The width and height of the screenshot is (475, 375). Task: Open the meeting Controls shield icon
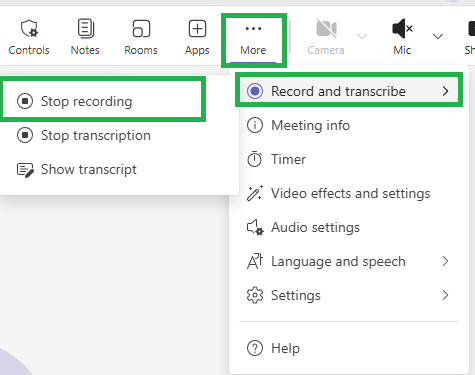[x=29, y=29]
